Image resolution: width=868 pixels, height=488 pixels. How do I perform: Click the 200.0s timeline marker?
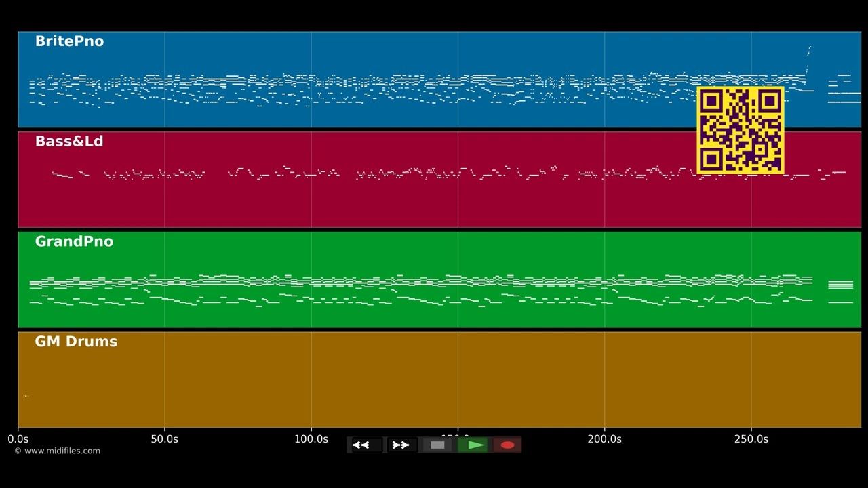coord(604,439)
